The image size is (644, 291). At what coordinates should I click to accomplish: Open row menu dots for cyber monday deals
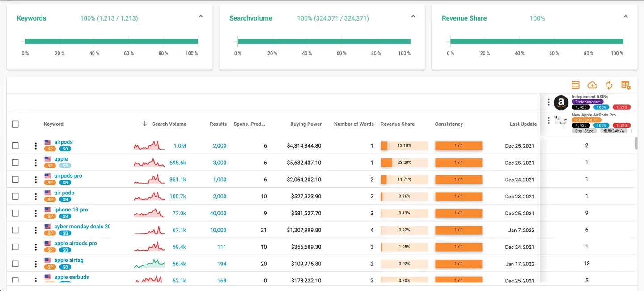pyautogui.click(x=36, y=230)
